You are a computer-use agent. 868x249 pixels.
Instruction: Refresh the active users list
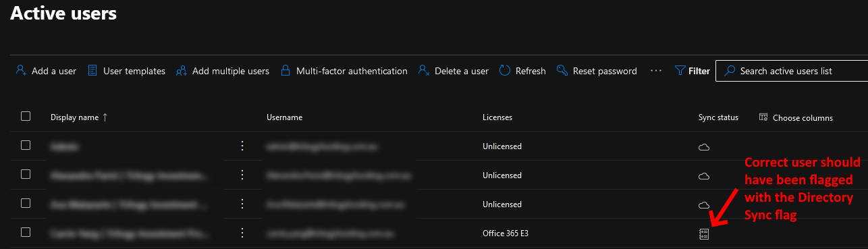pos(522,71)
